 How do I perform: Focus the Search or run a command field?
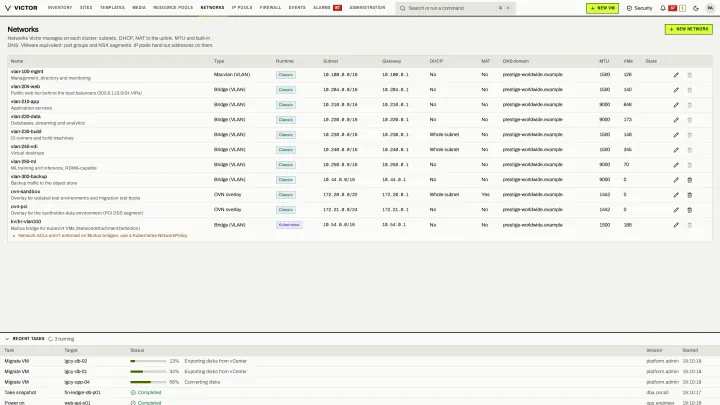pyautogui.click(x=455, y=8)
